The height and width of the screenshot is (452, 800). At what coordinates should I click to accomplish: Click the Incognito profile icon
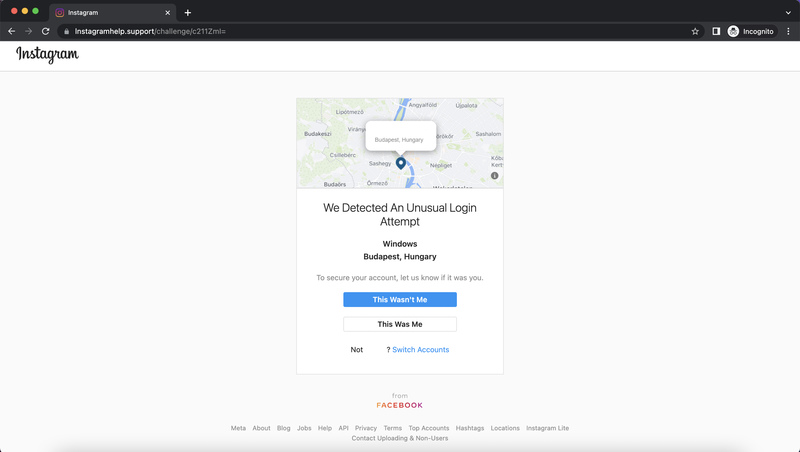coord(751,31)
